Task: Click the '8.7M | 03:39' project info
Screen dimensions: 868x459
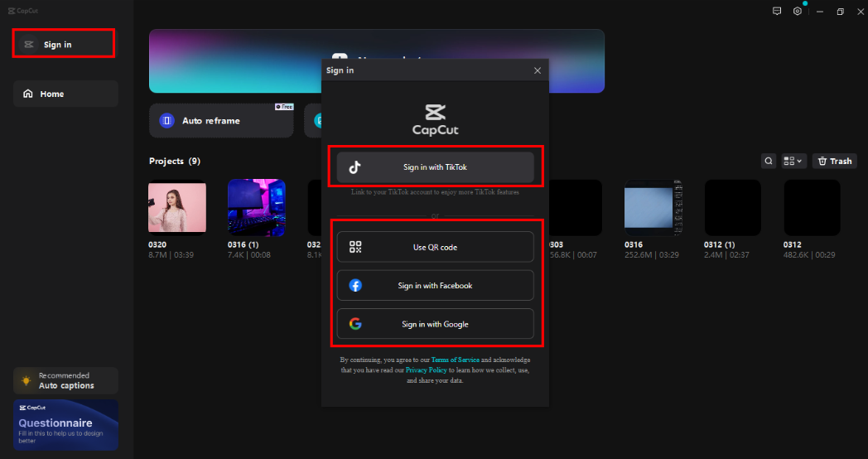Action: [171, 255]
